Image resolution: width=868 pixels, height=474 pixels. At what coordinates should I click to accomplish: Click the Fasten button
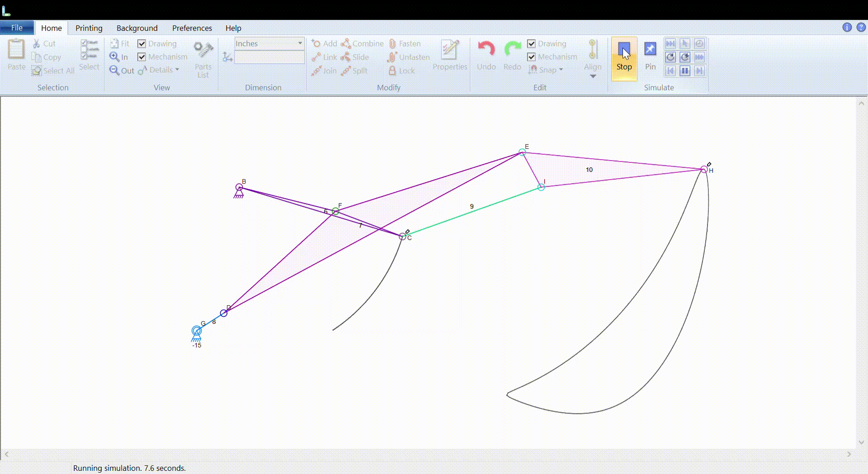click(x=405, y=43)
